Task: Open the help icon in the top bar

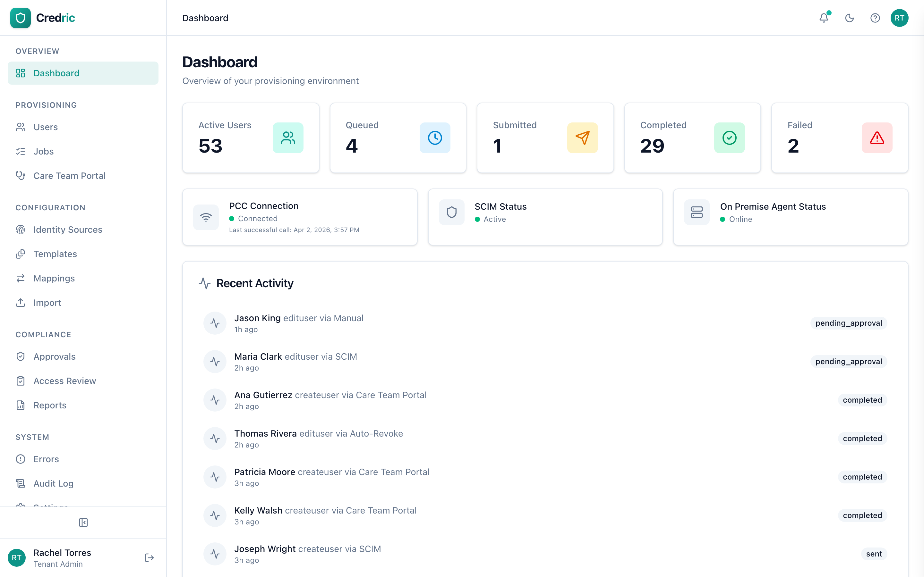Action: click(875, 18)
